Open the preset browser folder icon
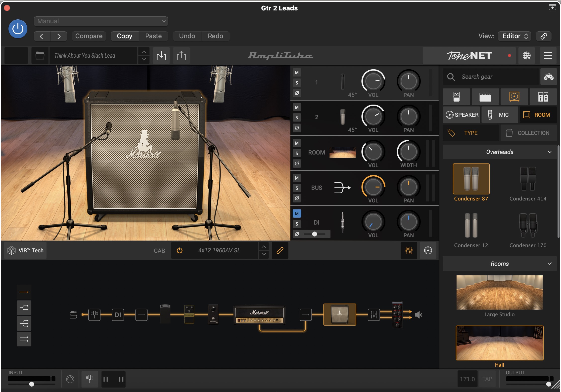 [40, 55]
